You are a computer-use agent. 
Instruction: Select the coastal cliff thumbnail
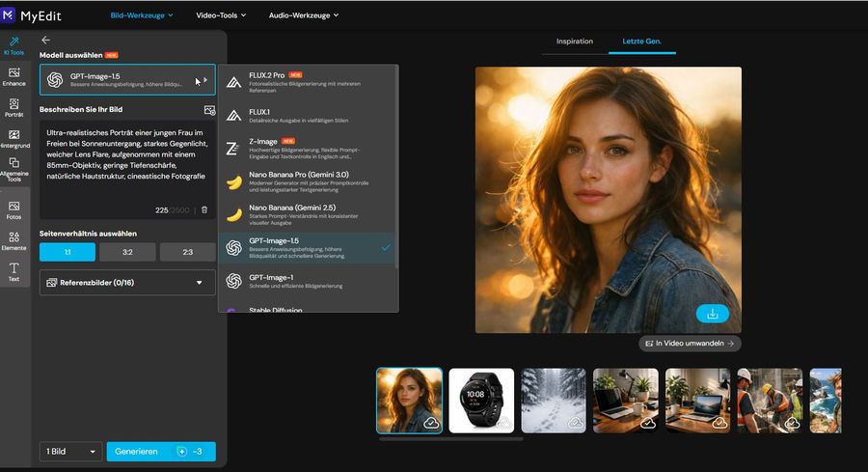pyautogui.click(x=826, y=401)
